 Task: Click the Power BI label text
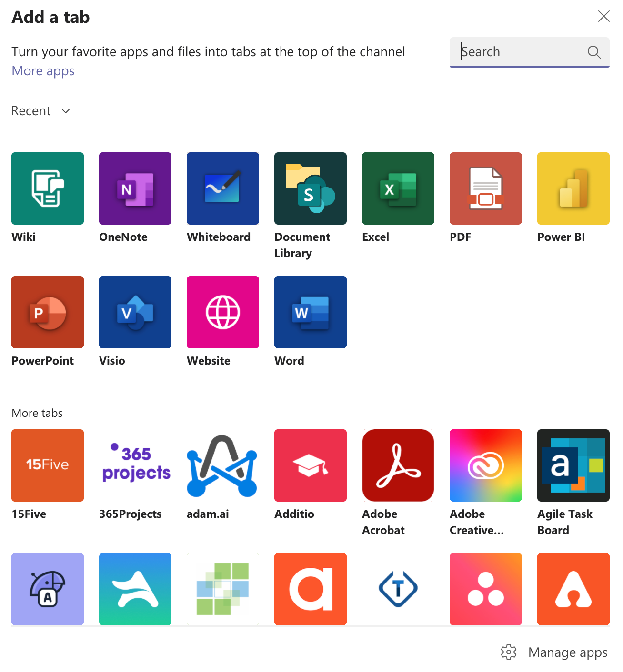[561, 237]
